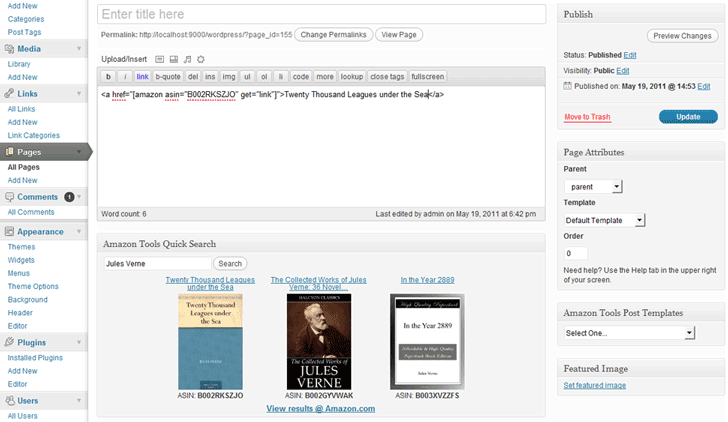
Task: Click the Plugins plug icon in sidebar
Action: (x=9, y=342)
